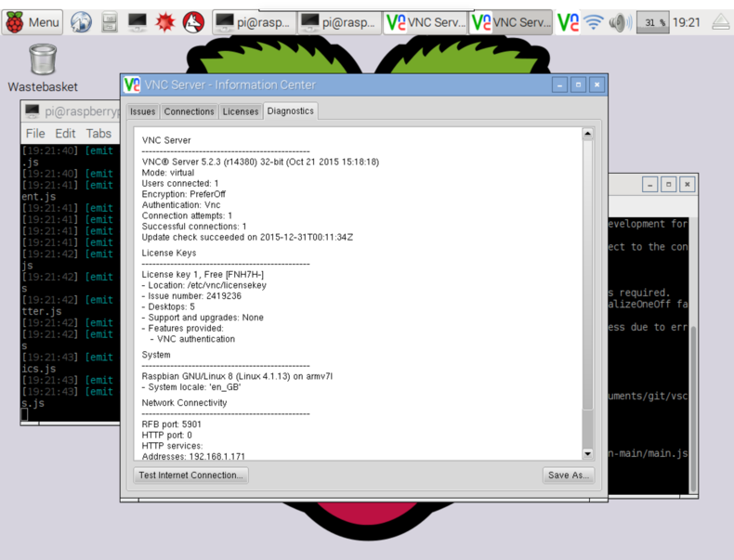Open Edit menu in left terminal window
The image size is (734, 560).
click(x=65, y=134)
